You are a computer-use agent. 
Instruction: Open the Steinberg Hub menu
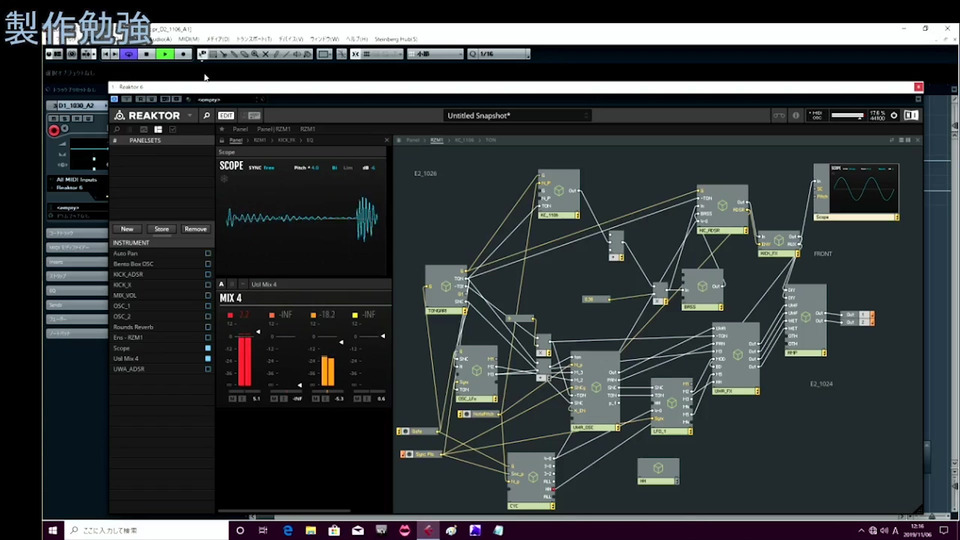396,39
